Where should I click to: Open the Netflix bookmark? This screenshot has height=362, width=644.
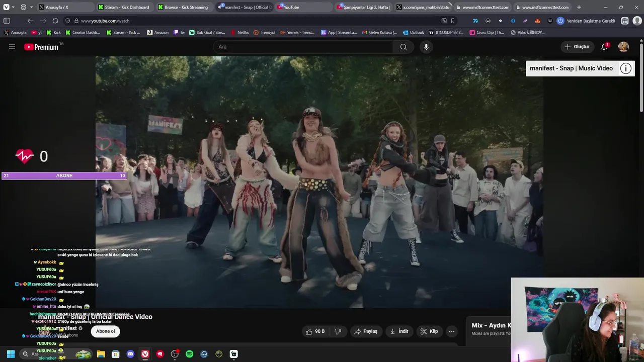pyautogui.click(x=239, y=32)
